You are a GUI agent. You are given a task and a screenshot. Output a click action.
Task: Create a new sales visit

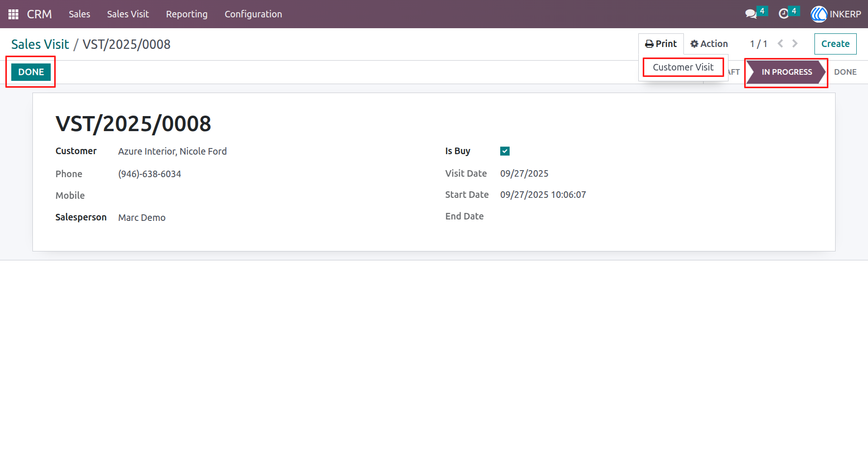[x=835, y=44]
